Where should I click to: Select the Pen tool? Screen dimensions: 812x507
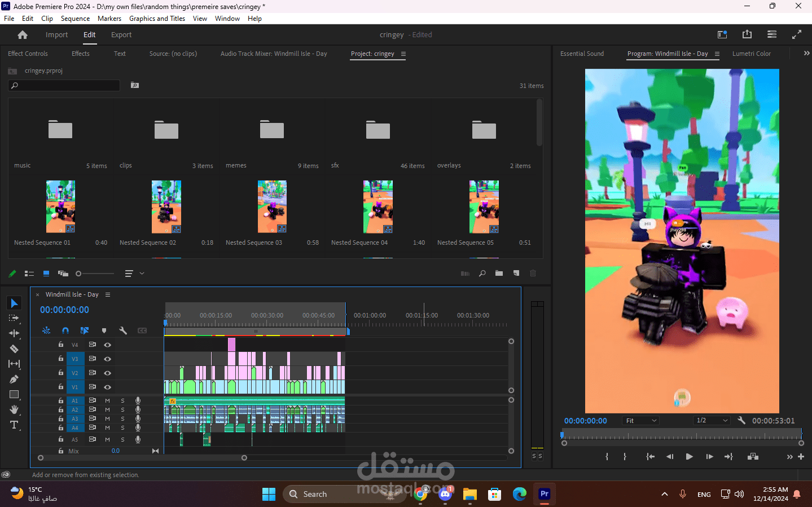coord(14,379)
